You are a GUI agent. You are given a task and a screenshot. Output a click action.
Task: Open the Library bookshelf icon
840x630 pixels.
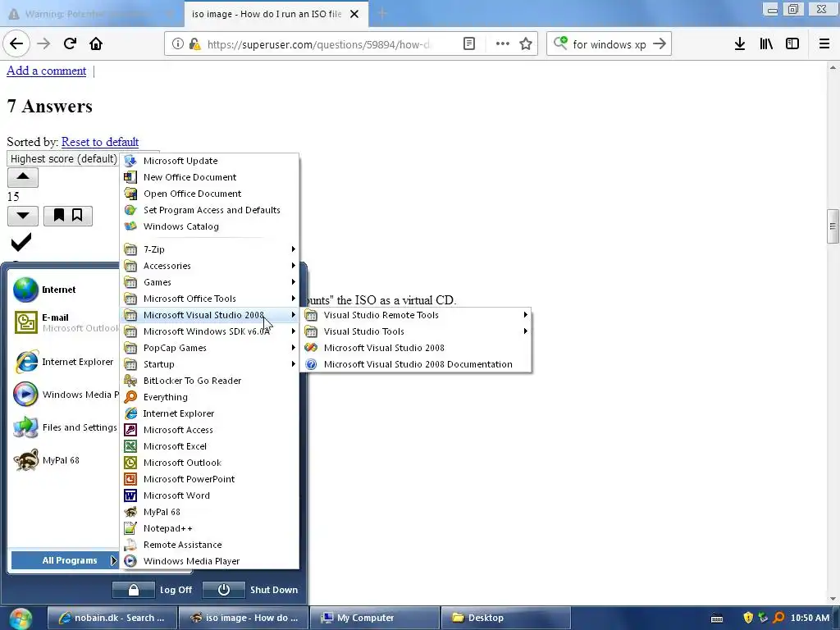point(766,44)
